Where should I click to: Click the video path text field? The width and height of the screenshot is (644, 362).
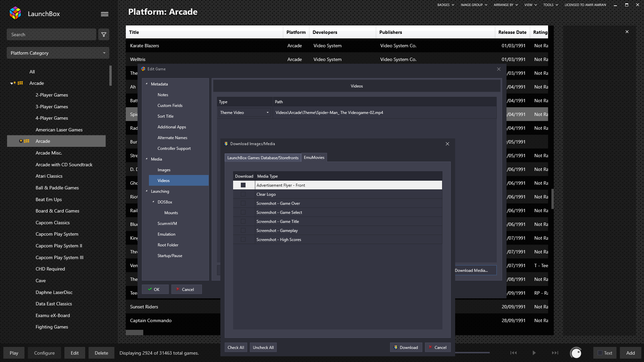point(385,113)
